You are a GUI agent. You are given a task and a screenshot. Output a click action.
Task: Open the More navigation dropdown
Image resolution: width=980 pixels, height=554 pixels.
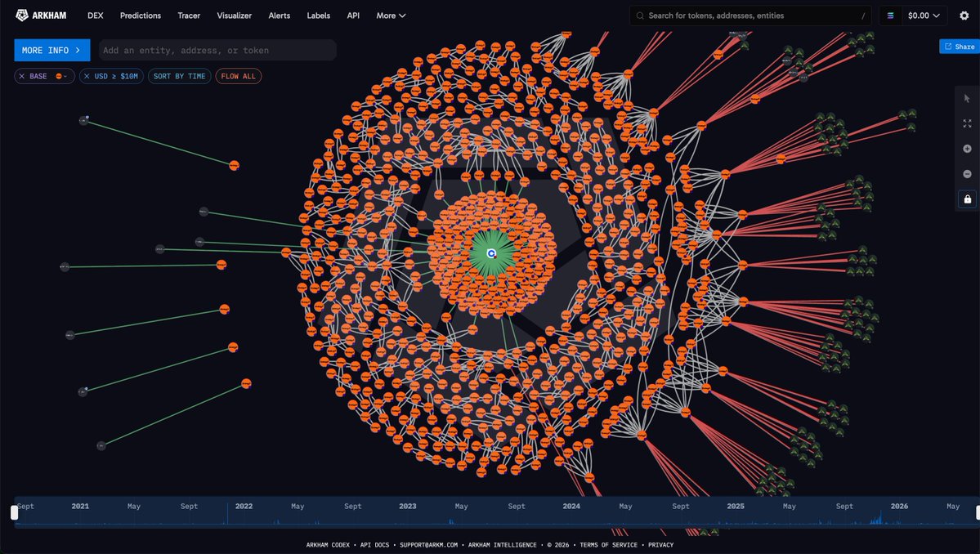click(x=391, y=16)
